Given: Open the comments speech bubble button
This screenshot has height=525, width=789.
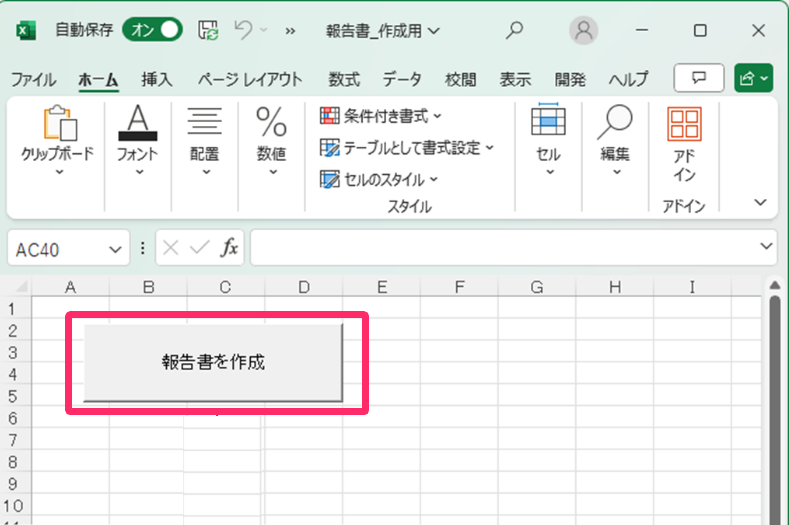Looking at the screenshot, I should pos(699,78).
